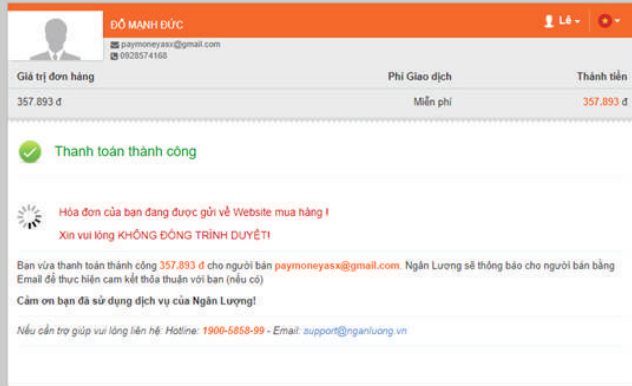Click the phone icon next to 0928574168
This screenshot has height=386, width=632.
[x=114, y=56]
